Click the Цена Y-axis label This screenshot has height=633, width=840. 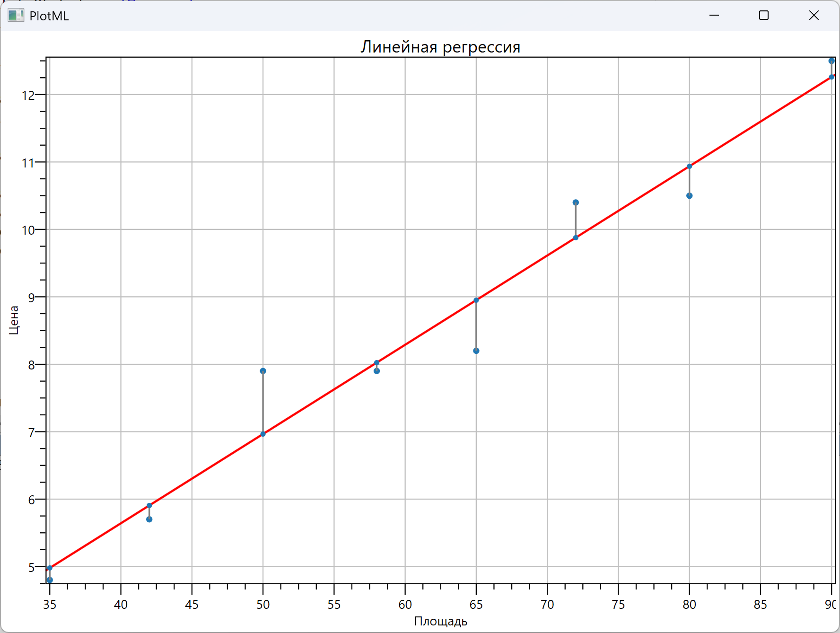click(x=14, y=320)
